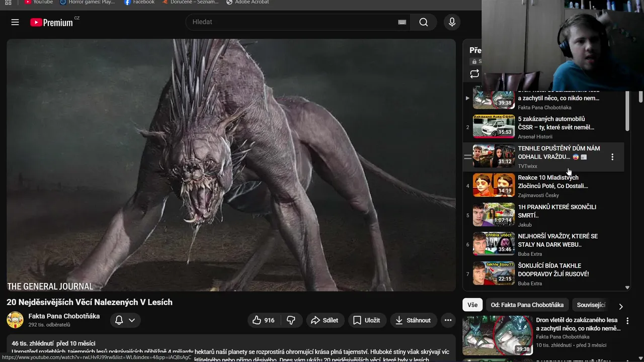644x362 pixels.
Task: Click the video player area
Action: tap(231, 165)
